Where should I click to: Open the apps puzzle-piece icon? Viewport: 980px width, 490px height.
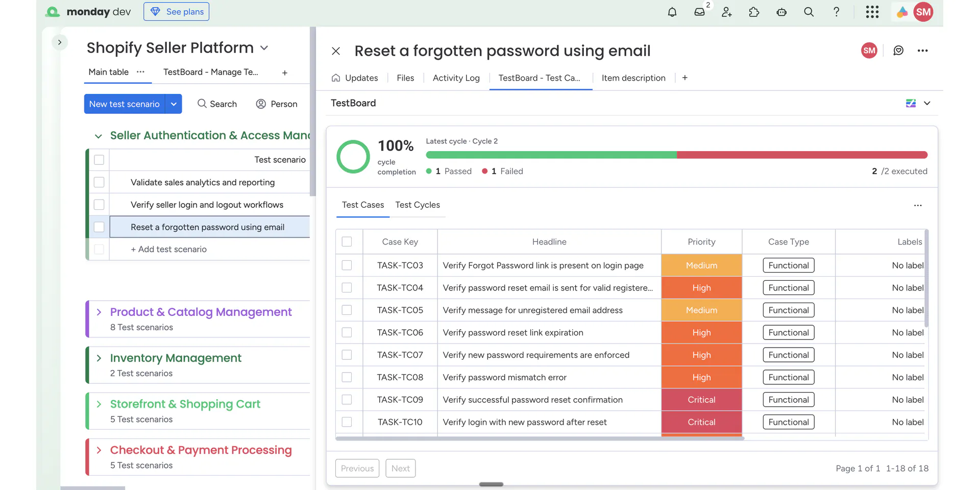click(754, 12)
